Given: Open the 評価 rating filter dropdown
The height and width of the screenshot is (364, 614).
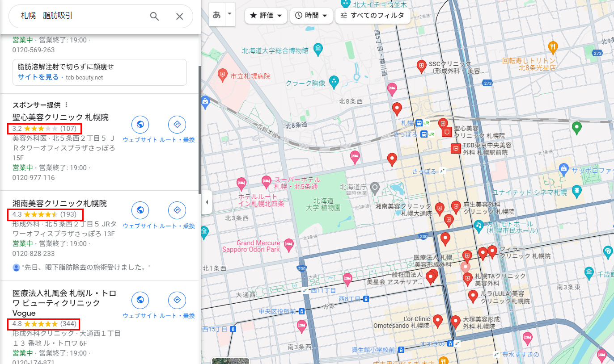Looking at the screenshot, I should tap(266, 15).
